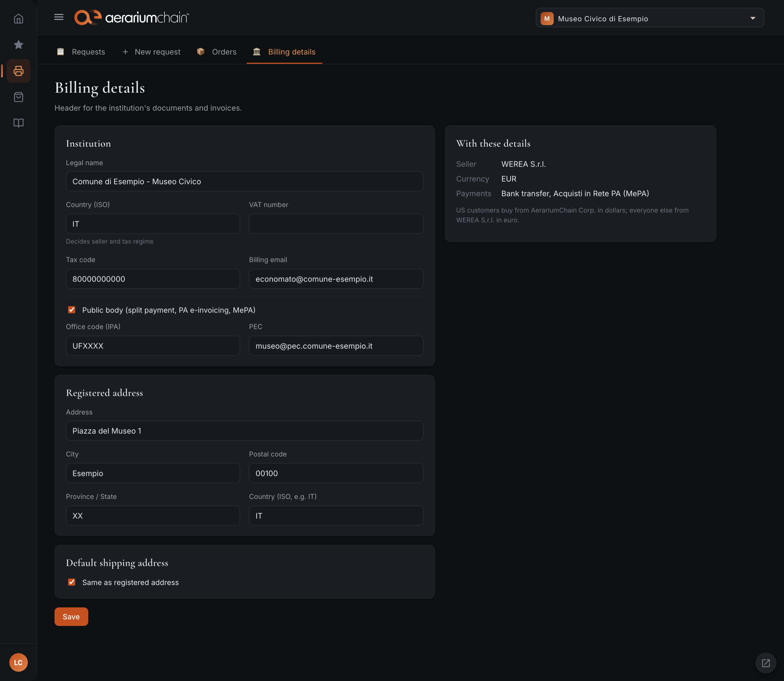Click the Billing details page heading

[100, 88]
